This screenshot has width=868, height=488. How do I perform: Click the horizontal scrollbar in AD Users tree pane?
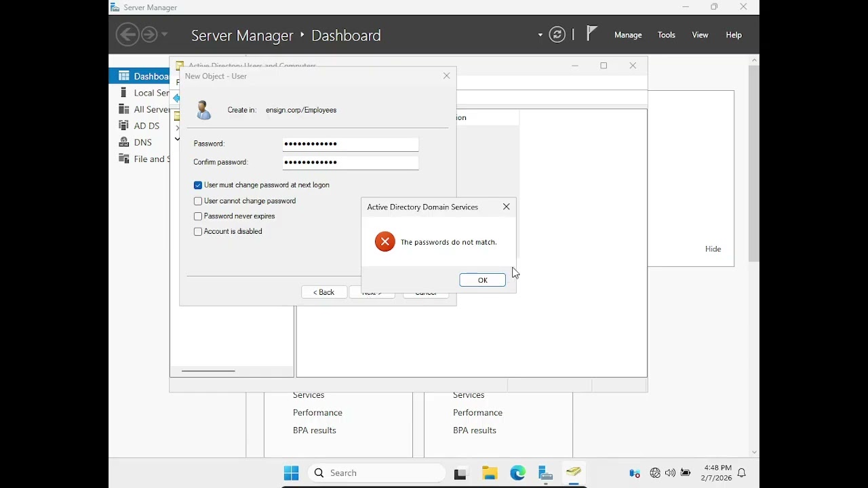(x=208, y=371)
